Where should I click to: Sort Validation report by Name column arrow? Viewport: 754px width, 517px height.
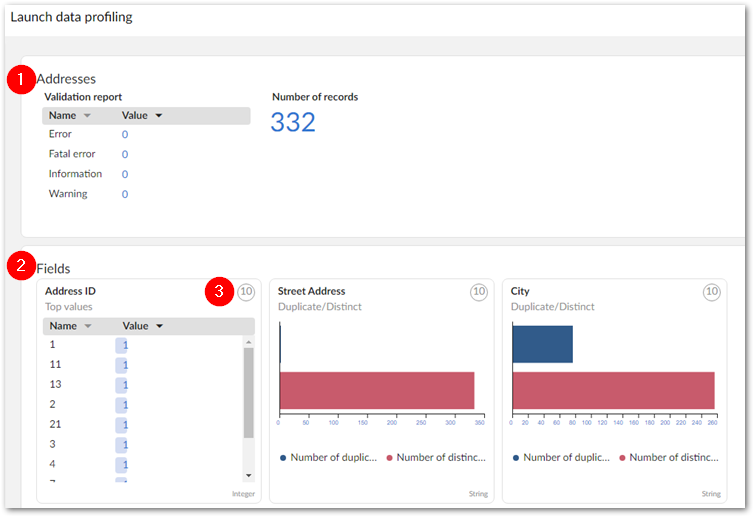pos(87,116)
